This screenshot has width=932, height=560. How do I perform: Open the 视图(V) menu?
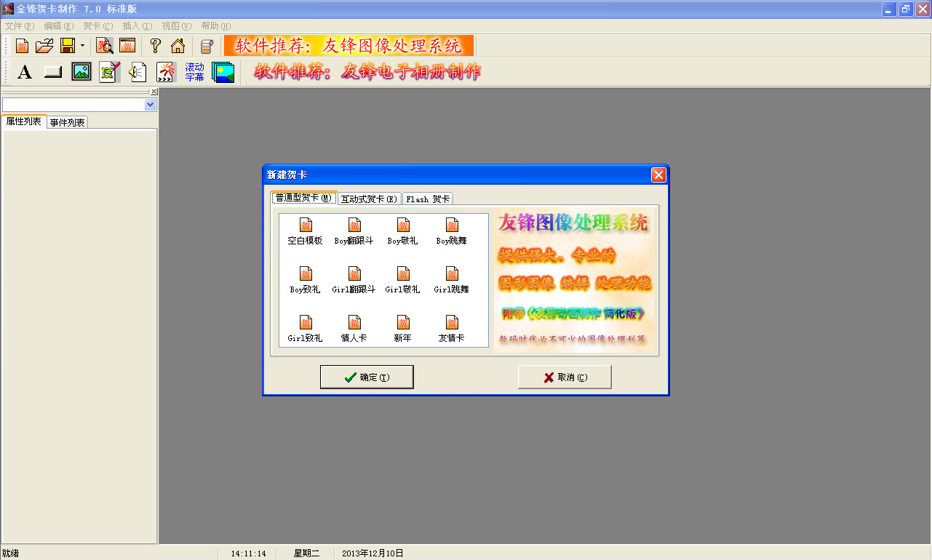[177, 26]
